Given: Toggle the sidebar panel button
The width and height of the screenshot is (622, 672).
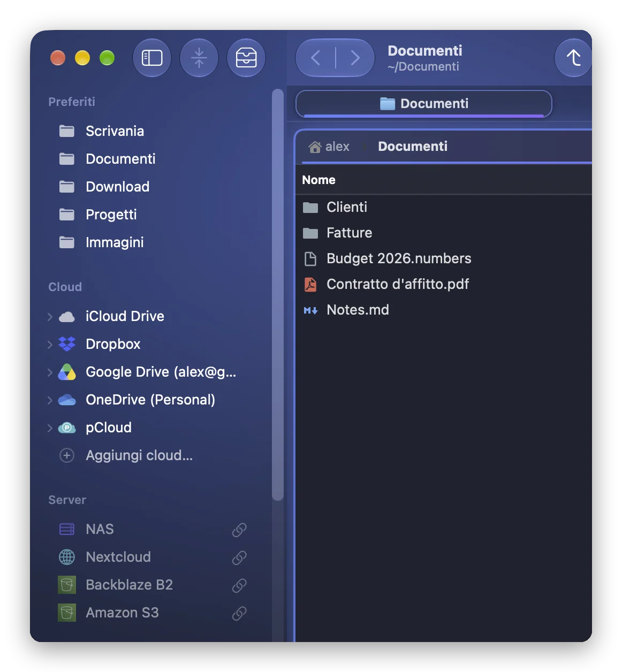Looking at the screenshot, I should pyautogui.click(x=152, y=58).
